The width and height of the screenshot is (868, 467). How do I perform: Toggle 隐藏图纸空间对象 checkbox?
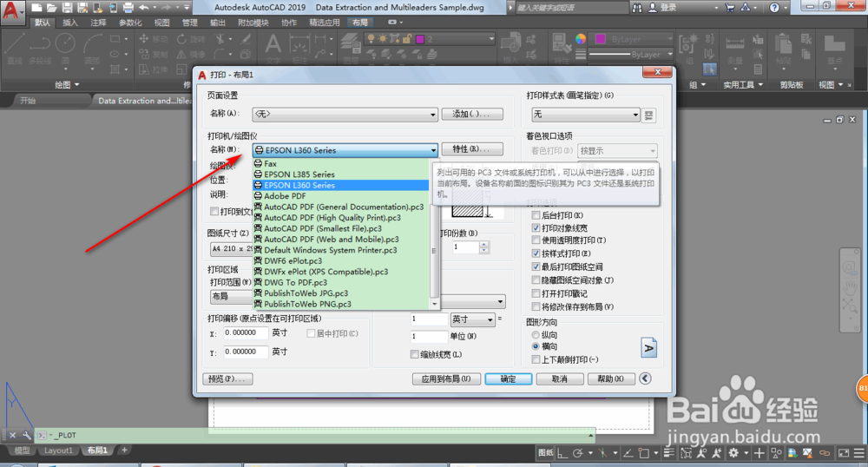click(536, 280)
